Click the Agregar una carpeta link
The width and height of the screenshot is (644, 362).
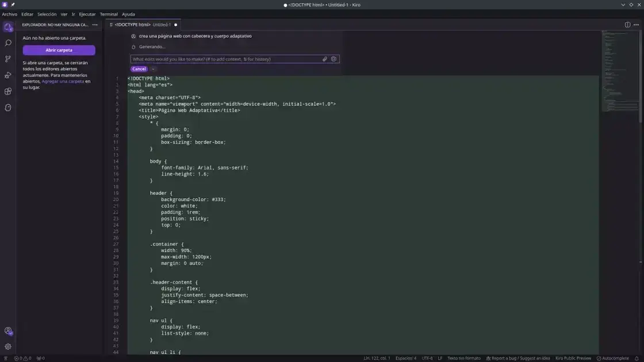63,81
